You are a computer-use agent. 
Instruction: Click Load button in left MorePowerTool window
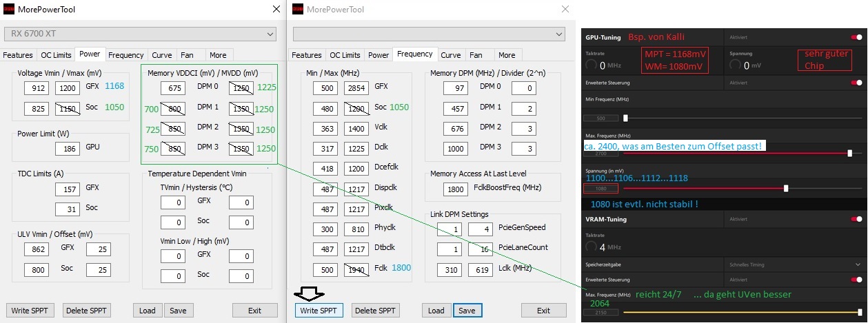(x=147, y=310)
